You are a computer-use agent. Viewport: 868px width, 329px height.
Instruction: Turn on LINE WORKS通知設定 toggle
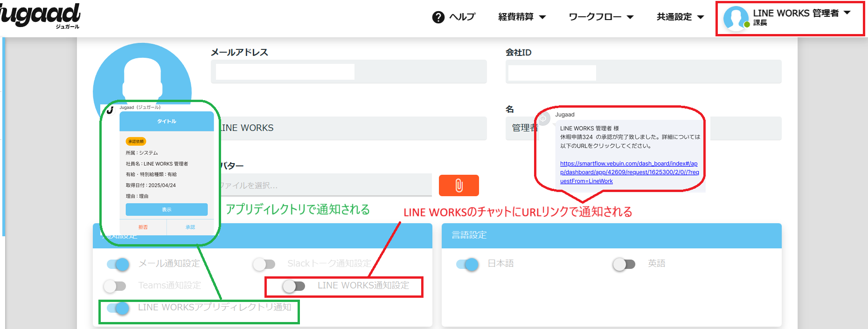click(x=294, y=286)
